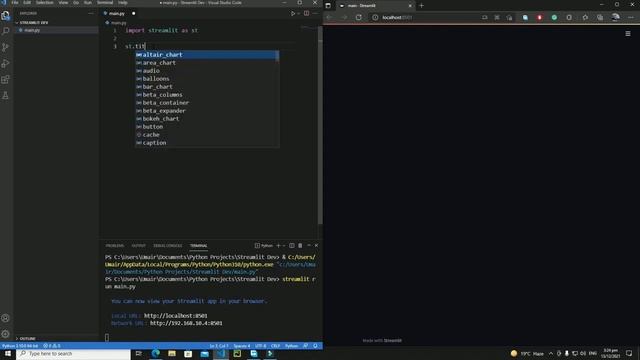Open notifications bell in status bar
Image resolution: width=640 pixels, height=360 pixels.
point(315,346)
